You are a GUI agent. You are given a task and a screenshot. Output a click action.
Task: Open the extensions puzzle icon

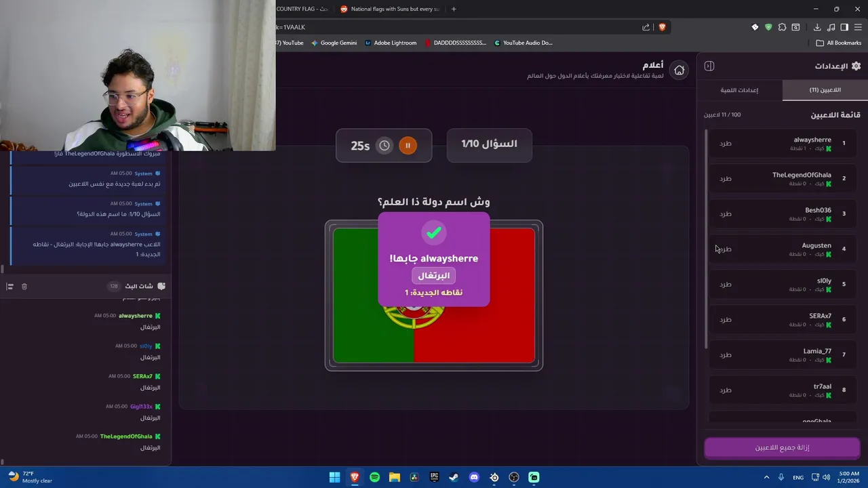click(782, 27)
